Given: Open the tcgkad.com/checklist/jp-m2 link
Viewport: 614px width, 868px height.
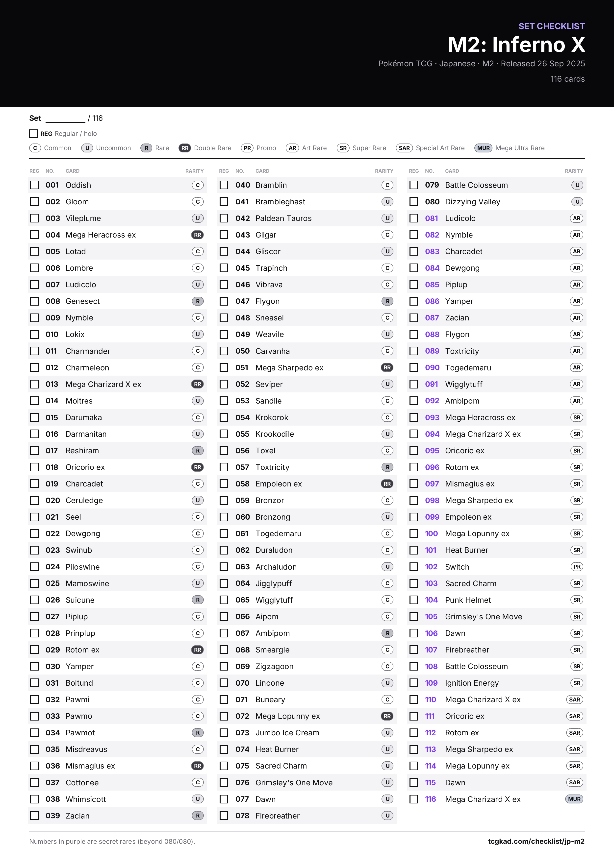Looking at the screenshot, I should [536, 841].
